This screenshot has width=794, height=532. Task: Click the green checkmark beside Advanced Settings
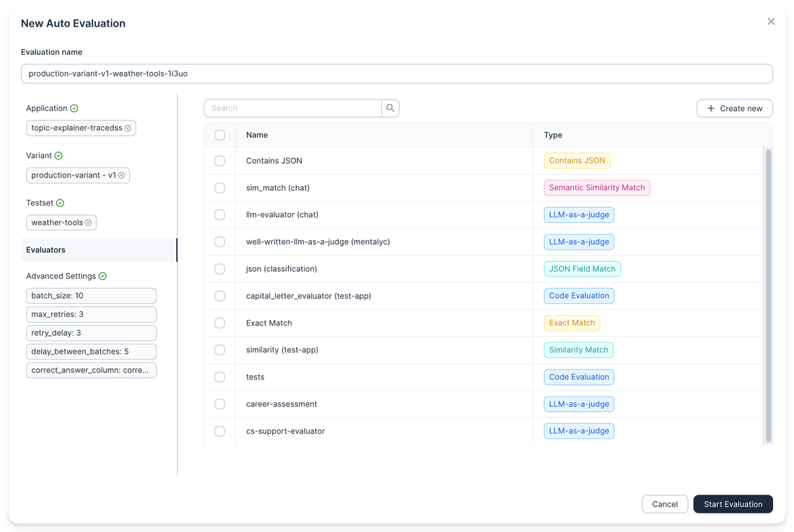pos(102,276)
